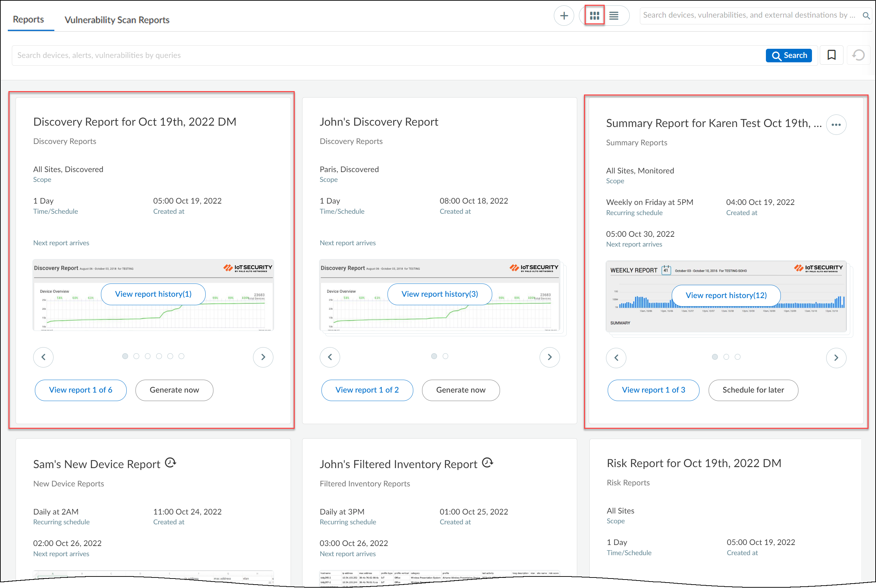Select second pagination dot on John's Discovery Report
Image resolution: width=876 pixels, height=588 pixels.
click(x=445, y=356)
